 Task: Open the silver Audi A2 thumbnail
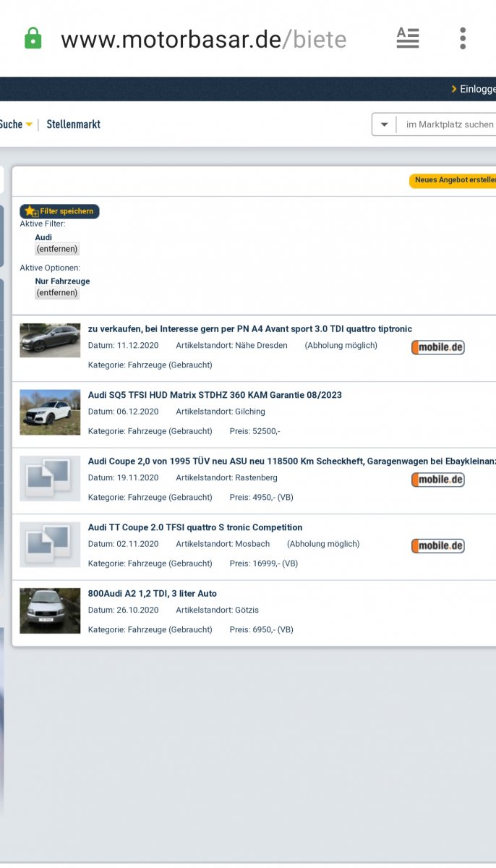(50, 610)
